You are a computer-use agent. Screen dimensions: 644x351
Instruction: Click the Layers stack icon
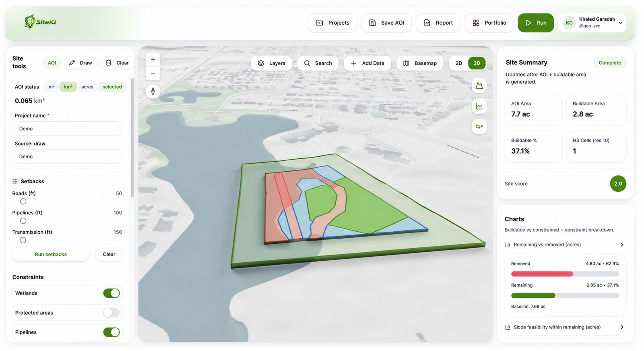(261, 63)
